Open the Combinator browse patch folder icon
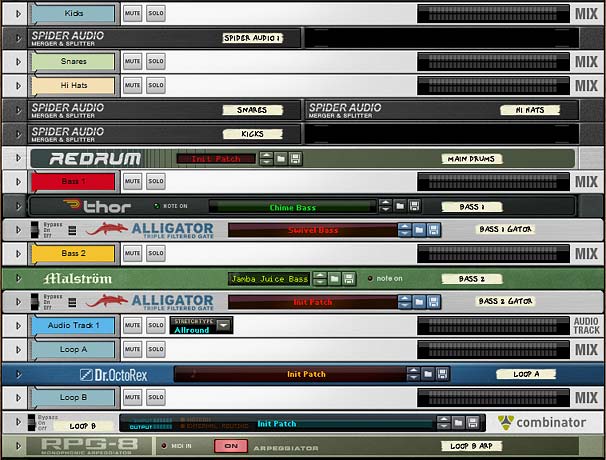This screenshot has height=460, width=606. 458,423
